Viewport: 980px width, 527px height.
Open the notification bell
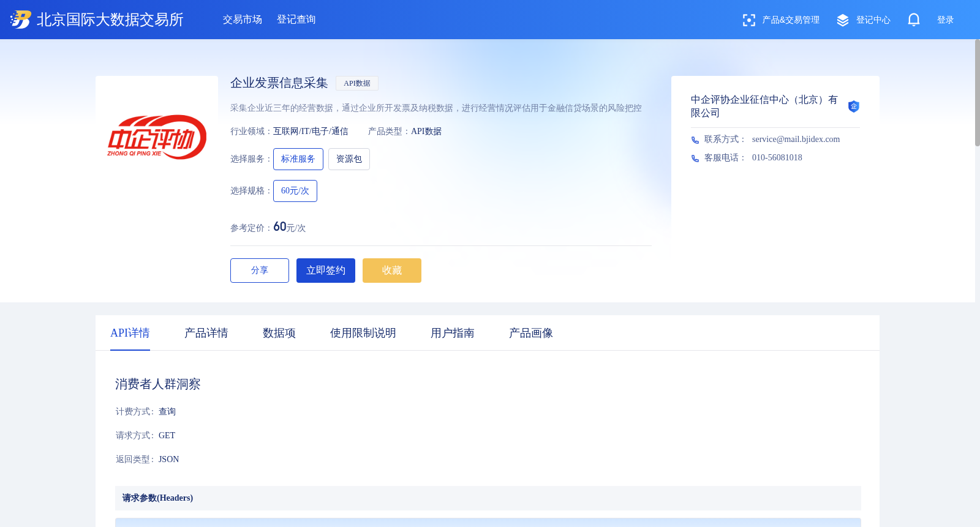pos(914,20)
